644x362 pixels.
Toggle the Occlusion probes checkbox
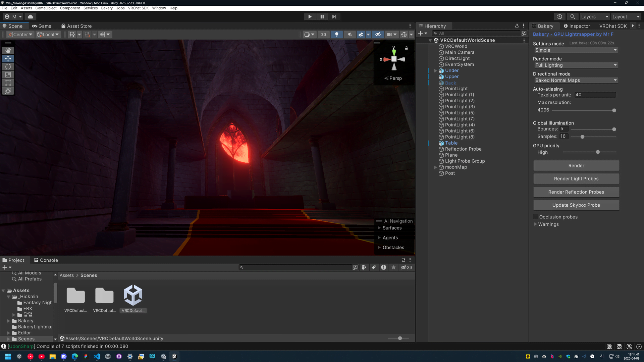click(x=536, y=217)
